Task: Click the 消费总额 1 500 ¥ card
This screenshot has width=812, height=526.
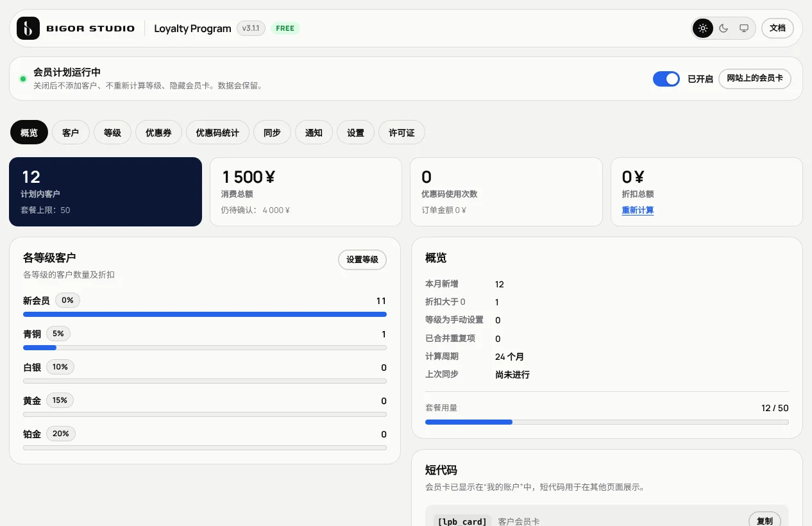Action: pos(306,192)
